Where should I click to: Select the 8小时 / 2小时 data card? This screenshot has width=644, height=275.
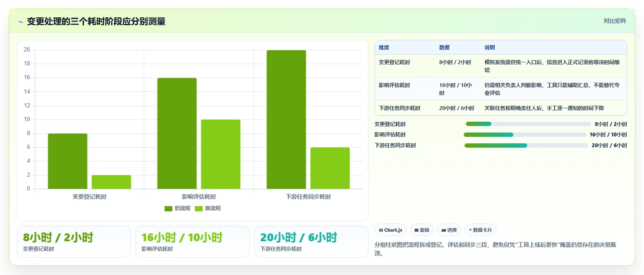coord(74,242)
